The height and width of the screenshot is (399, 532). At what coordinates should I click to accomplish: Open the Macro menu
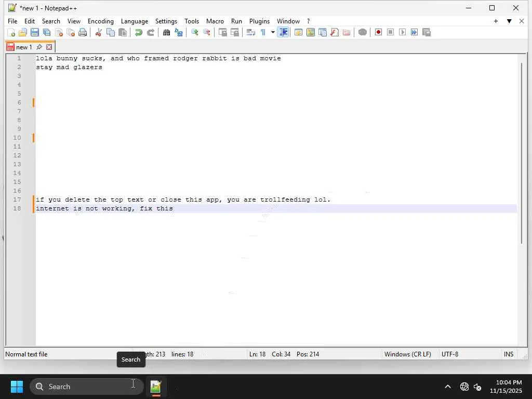tap(215, 21)
